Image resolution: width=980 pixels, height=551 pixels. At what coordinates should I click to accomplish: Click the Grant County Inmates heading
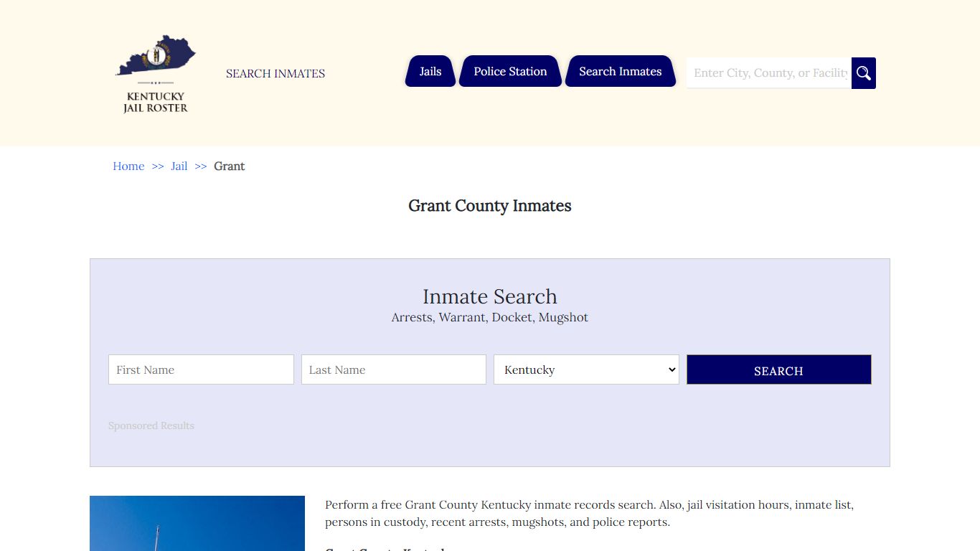point(490,206)
